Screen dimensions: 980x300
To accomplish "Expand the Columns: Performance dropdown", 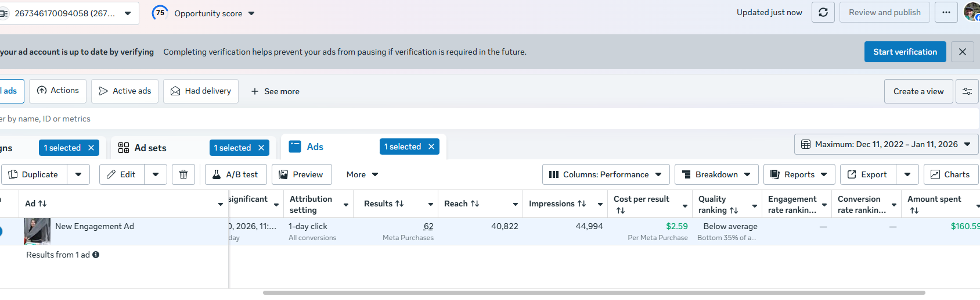I will (606, 174).
